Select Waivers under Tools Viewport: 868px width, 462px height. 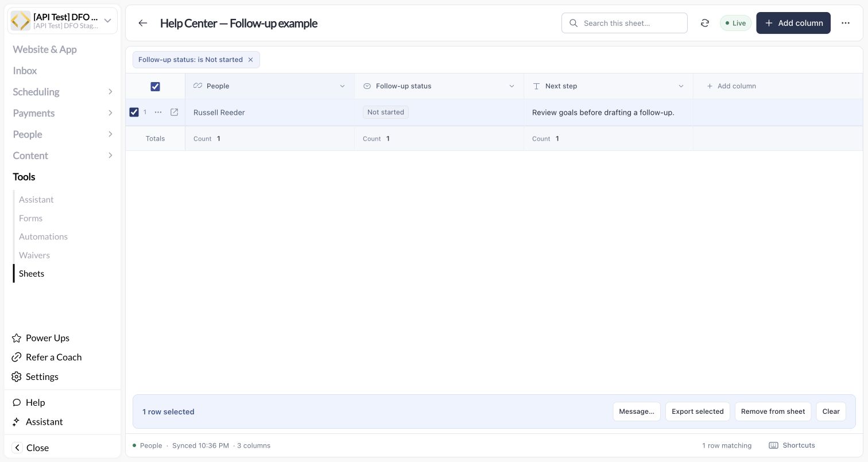(x=34, y=255)
